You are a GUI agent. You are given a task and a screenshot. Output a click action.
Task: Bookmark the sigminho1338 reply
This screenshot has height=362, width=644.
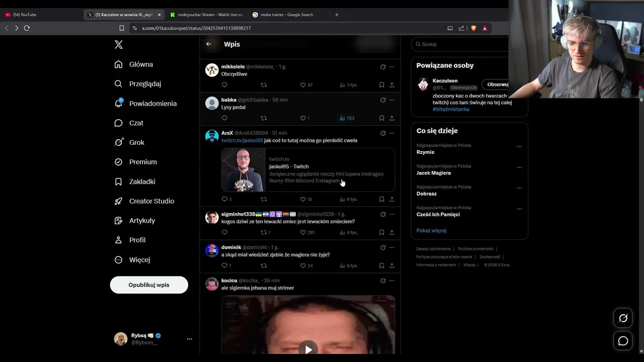point(381,232)
